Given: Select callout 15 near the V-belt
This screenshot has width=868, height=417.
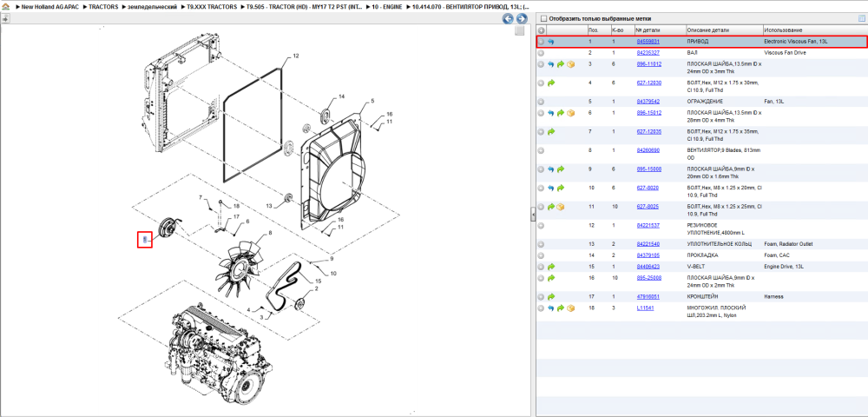Looking at the screenshot, I should pos(318,281).
